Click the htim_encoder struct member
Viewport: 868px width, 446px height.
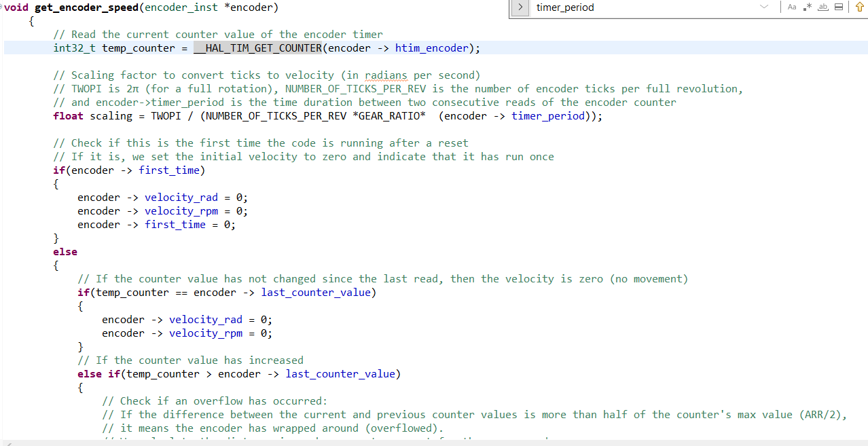pyautogui.click(x=432, y=48)
